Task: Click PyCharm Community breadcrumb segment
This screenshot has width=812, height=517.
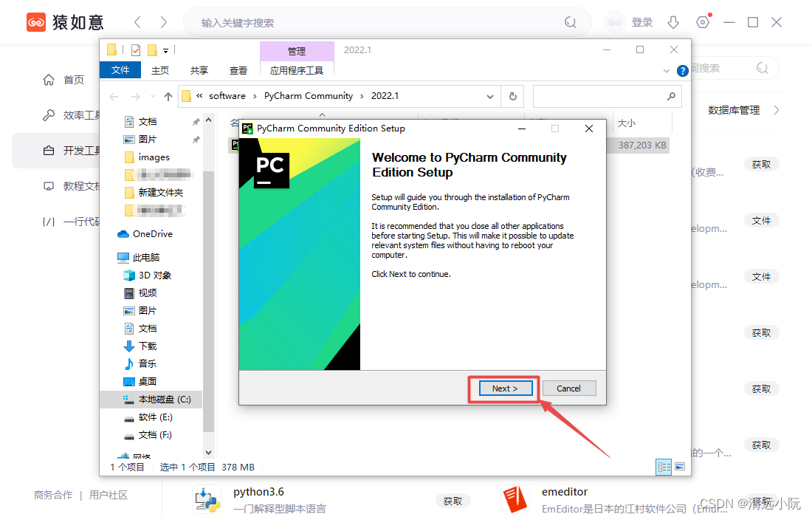Action: 309,96
